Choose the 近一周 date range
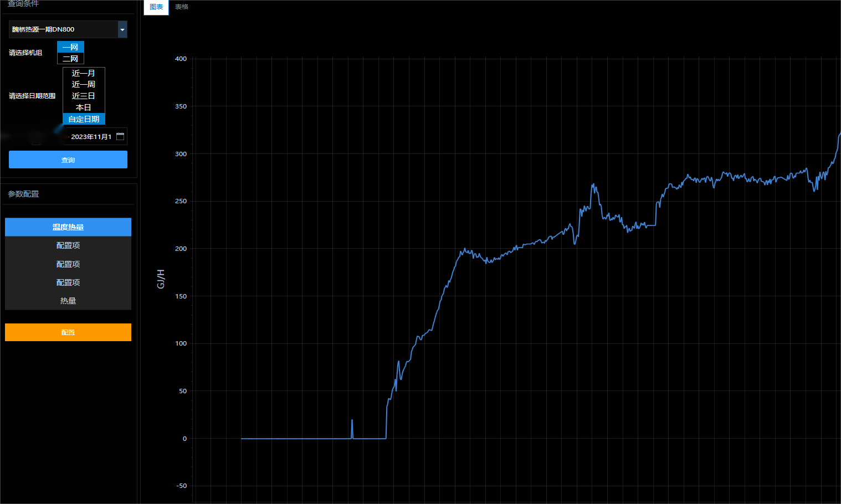841x504 pixels. point(84,84)
